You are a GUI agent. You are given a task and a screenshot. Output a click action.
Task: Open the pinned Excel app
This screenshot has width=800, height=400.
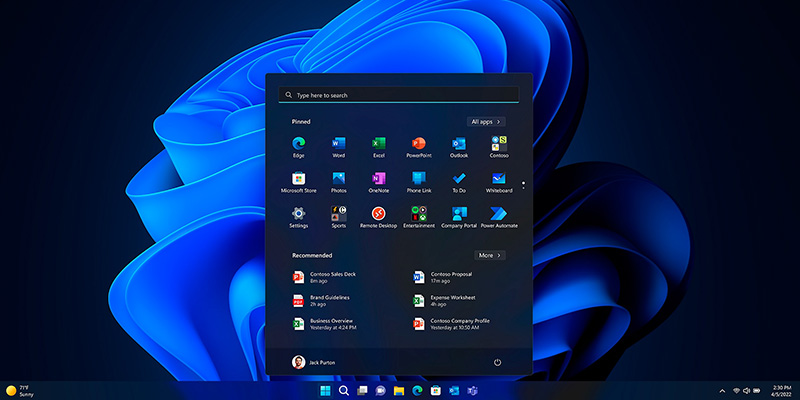point(378,145)
